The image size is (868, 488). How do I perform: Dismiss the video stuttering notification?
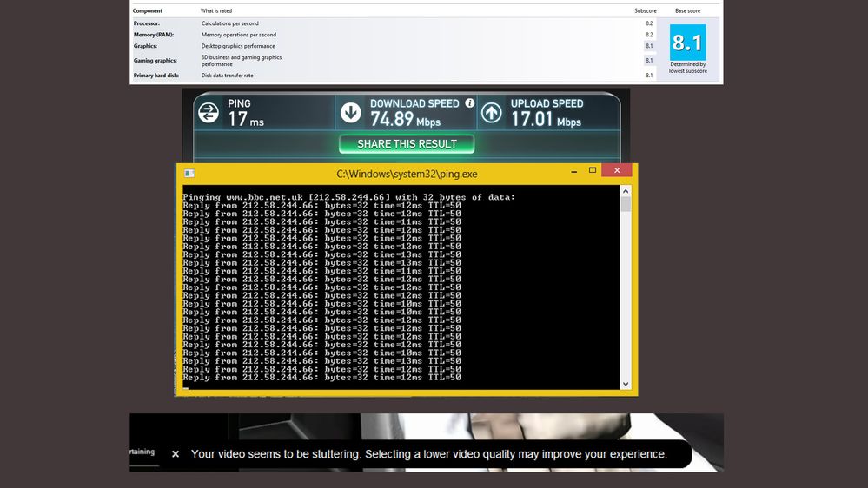(176, 454)
